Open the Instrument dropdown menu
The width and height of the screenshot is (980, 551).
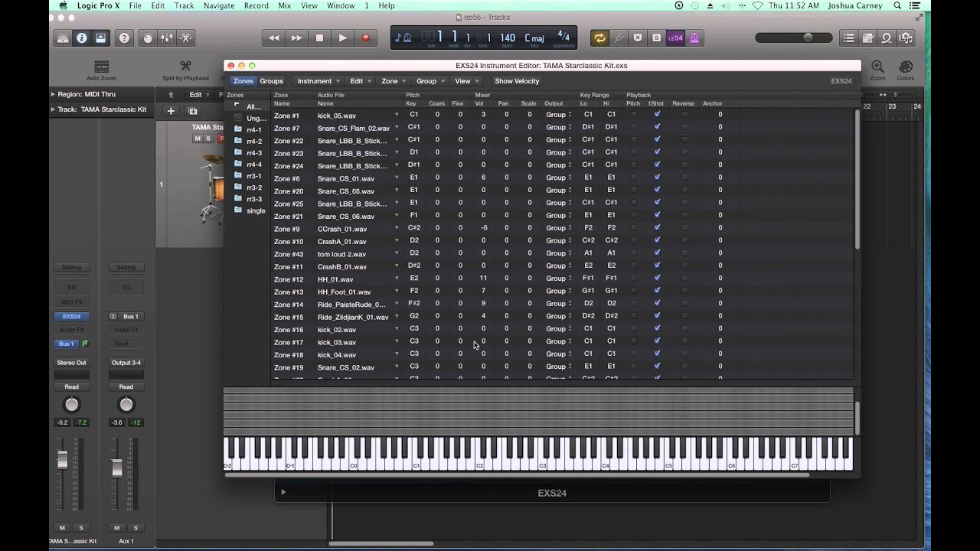pos(318,81)
